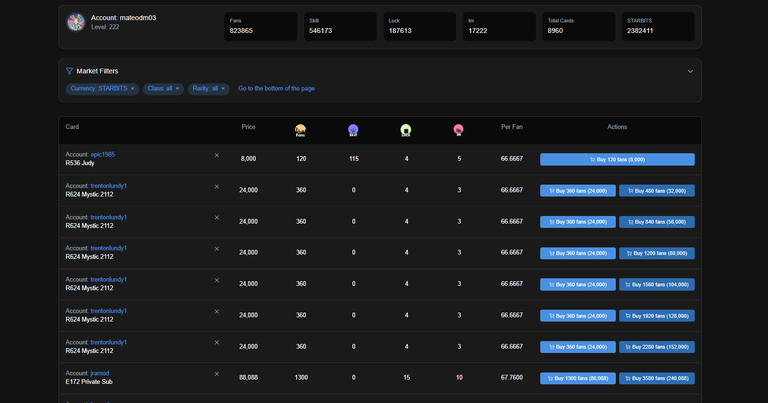The height and width of the screenshot is (403, 768).
Task: Click the Total Cards value 8960
Action: coord(555,30)
